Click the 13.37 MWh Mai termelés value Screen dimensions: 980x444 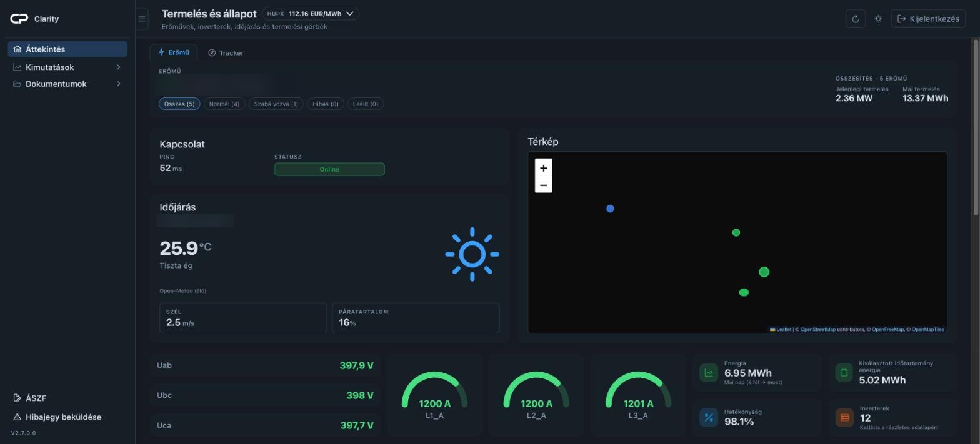[925, 98]
